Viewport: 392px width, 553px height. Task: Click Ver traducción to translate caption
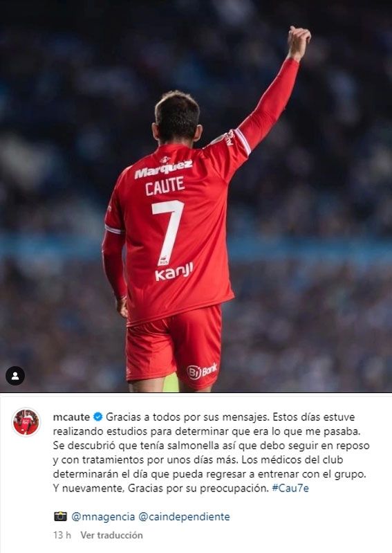pos(111,535)
